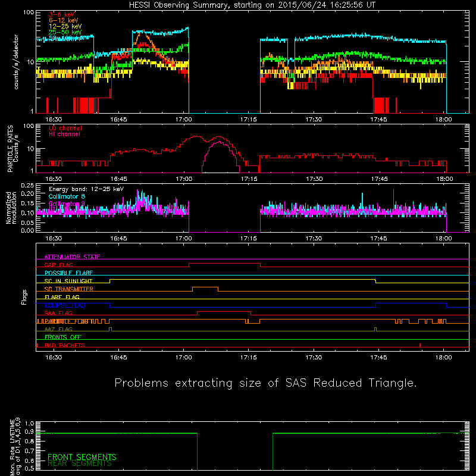This screenshot has width=476, height=476.
Task: Click the '100' value atop the count-rate axis
Action: pos(29,12)
